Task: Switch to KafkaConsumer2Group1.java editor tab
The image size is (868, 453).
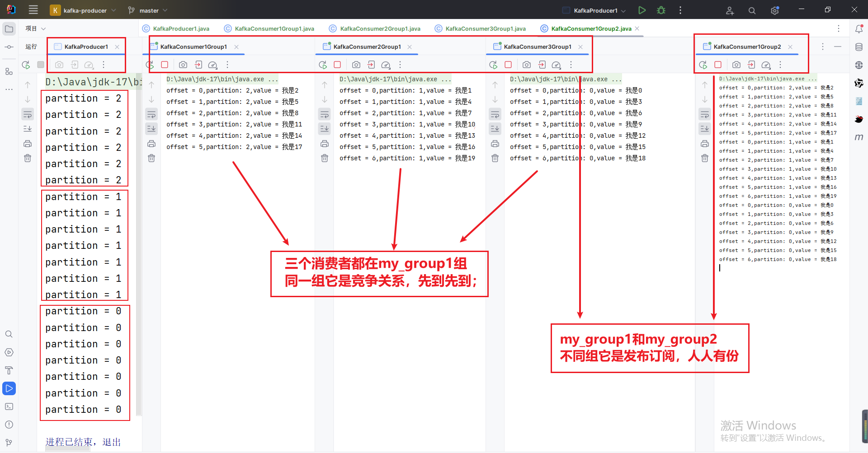Action: coord(375,28)
